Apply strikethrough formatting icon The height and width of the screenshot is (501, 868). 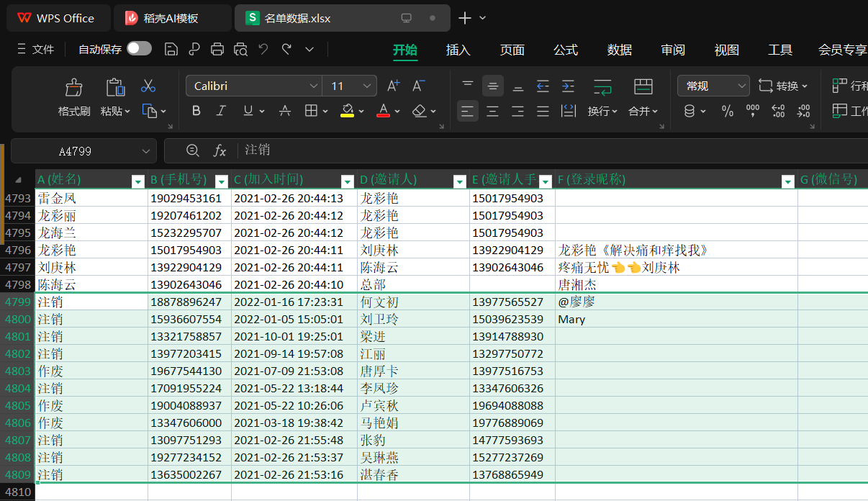(285, 111)
